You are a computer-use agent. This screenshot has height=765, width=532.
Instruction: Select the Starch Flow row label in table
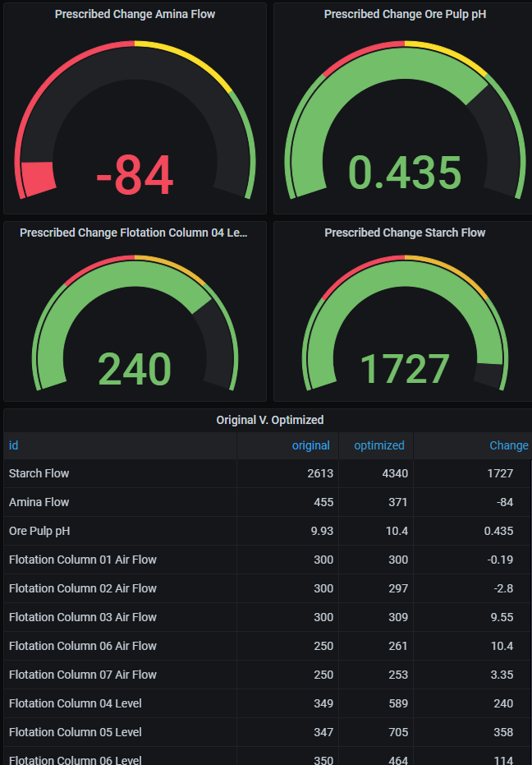(x=39, y=473)
